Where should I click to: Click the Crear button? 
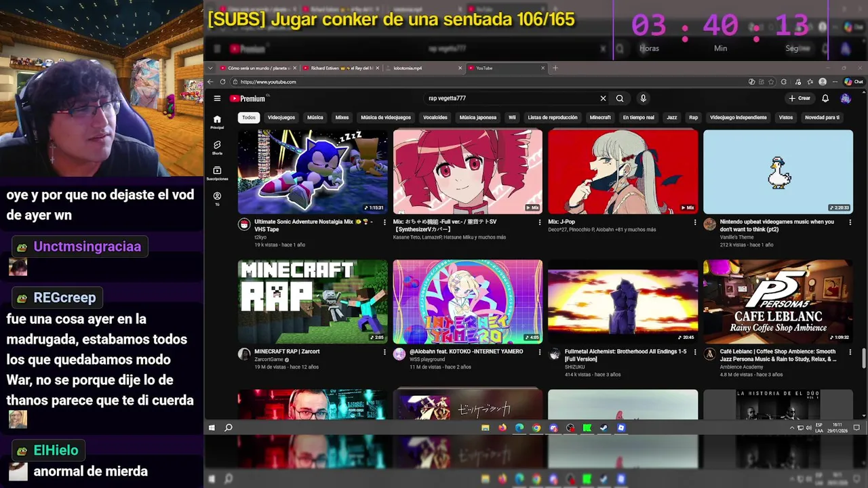800,98
